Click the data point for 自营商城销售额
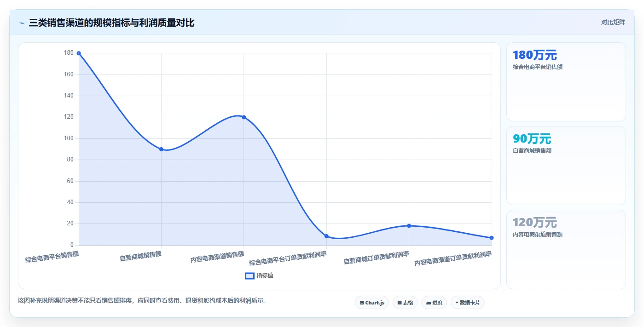Screen dimensions: 644x327 (x=161, y=149)
